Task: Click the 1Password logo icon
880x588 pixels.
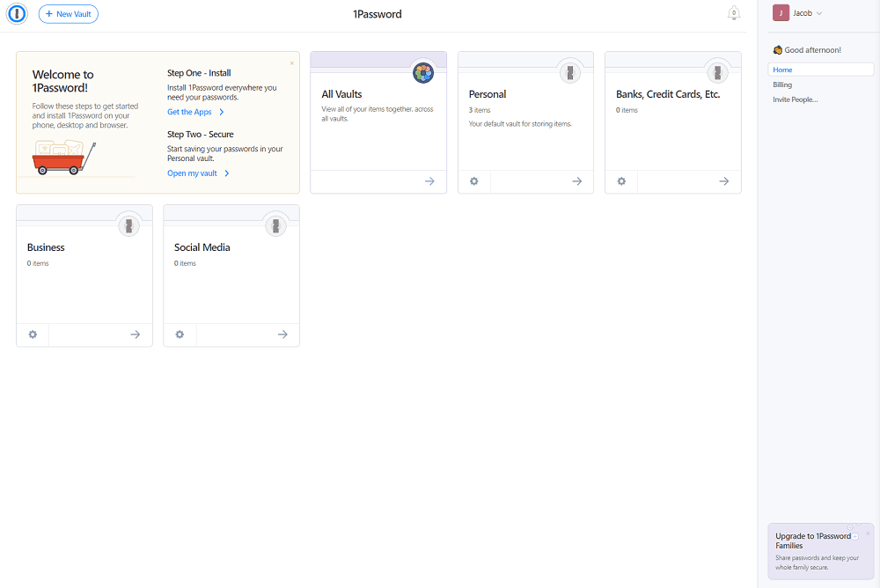Action: (17, 13)
